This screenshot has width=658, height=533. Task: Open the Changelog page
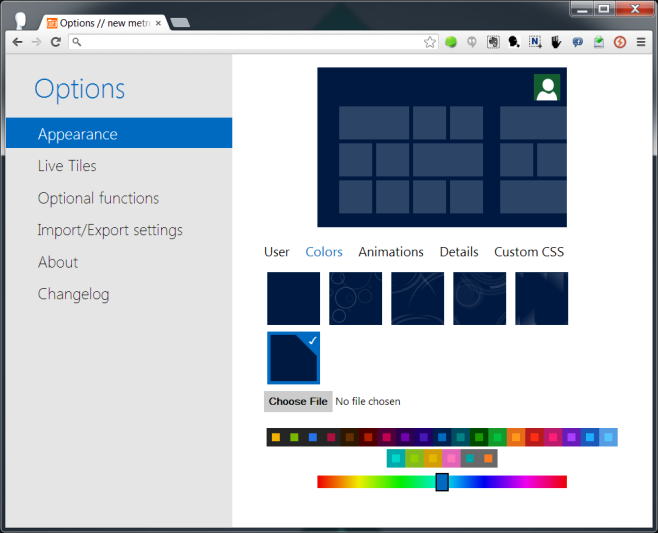point(73,294)
